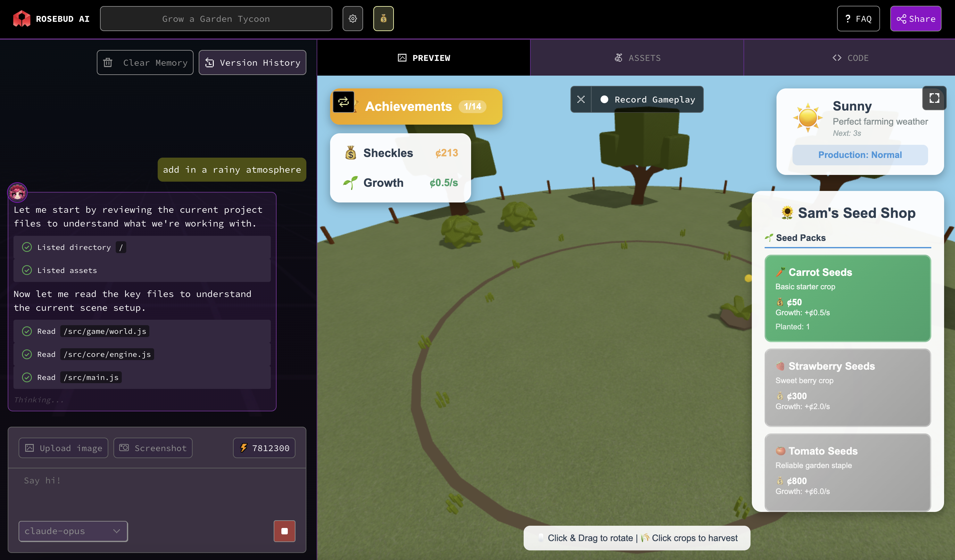The width and height of the screenshot is (955, 560).
Task: Open Version History
Action: [x=253, y=62]
